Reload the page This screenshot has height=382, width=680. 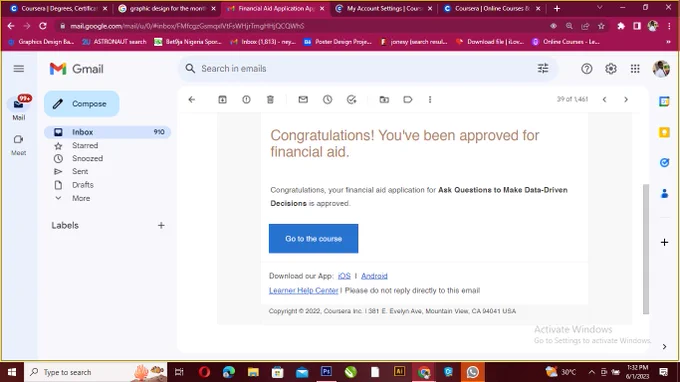(x=42, y=26)
